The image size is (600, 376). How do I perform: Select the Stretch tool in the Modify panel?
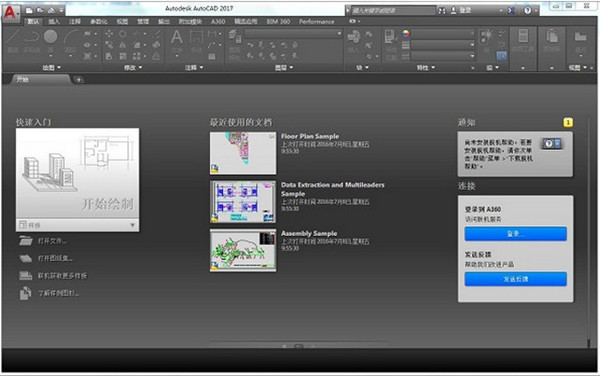[x=109, y=56]
